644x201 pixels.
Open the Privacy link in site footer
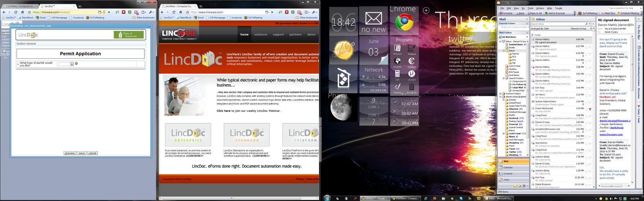point(300,179)
